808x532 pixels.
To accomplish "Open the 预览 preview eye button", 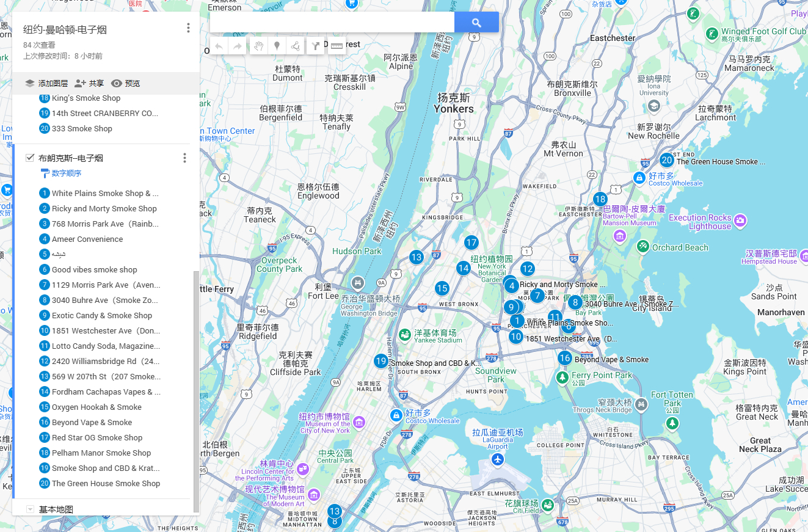I will [x=125, y=84].
